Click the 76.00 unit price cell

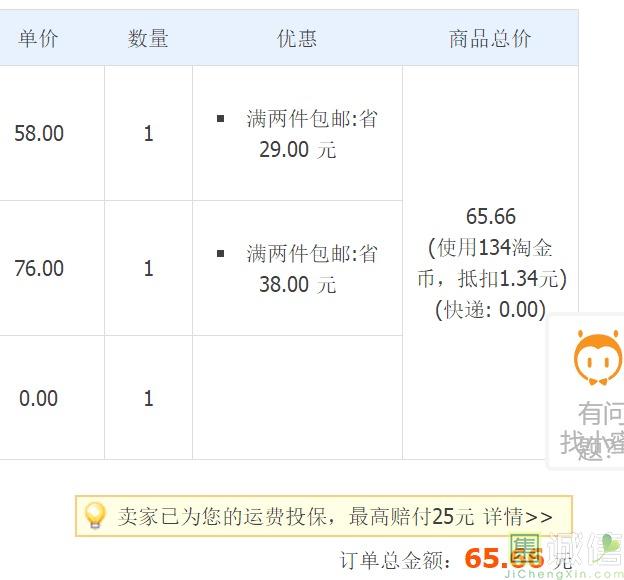(39, 268)
